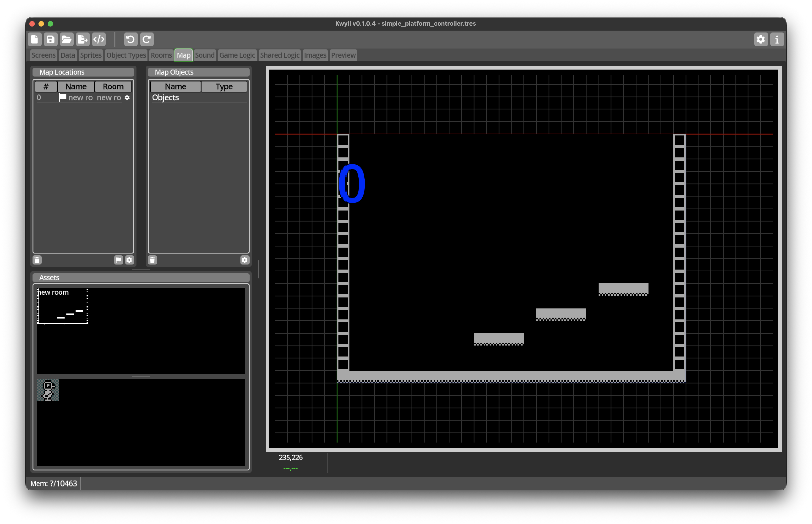The image size is (812, 524).
Task: Undo the last action
Action: 130,39
